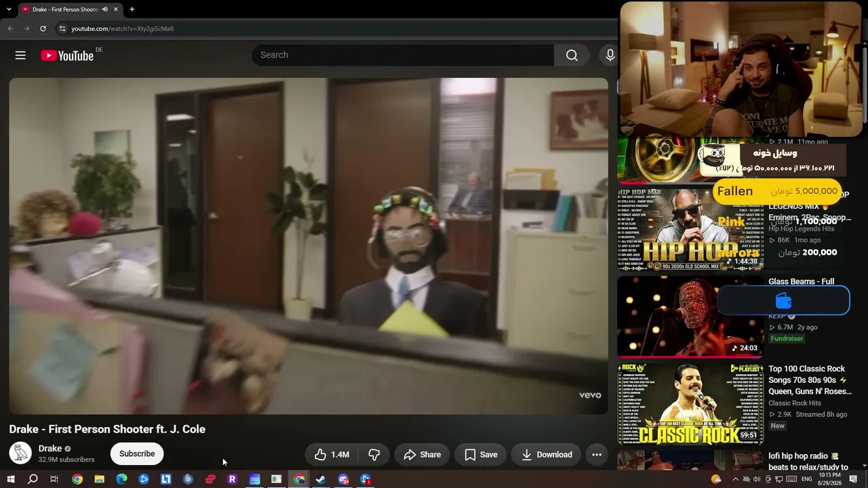Open Task View on the taskbar

click(54, 480)
